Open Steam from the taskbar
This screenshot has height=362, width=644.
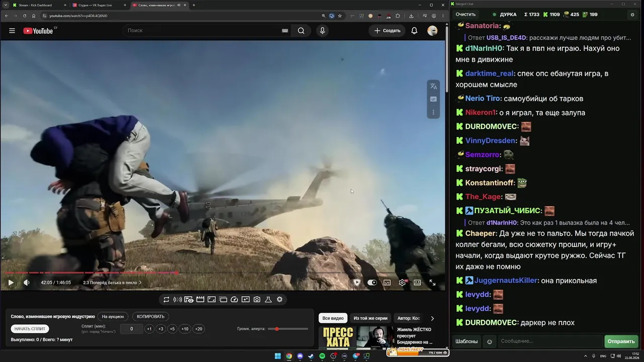point(311,356)
